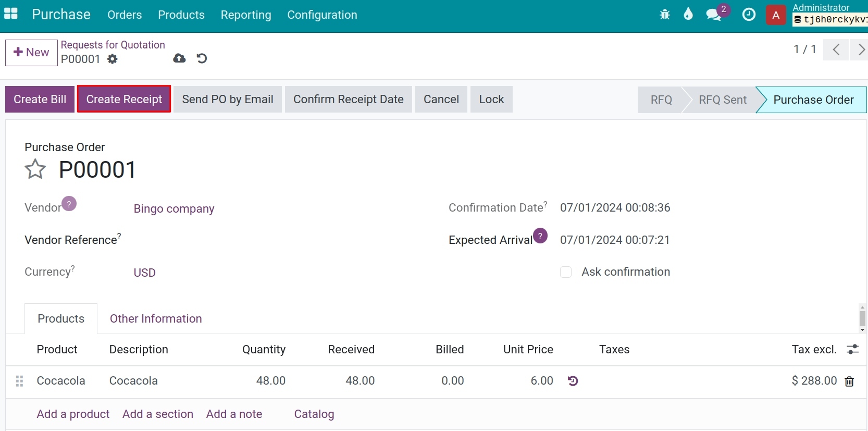Image resolution: width=868 pixels, height=431 pixels.
Task: Open the Bingo company vendor link
Action: point(174,208)
